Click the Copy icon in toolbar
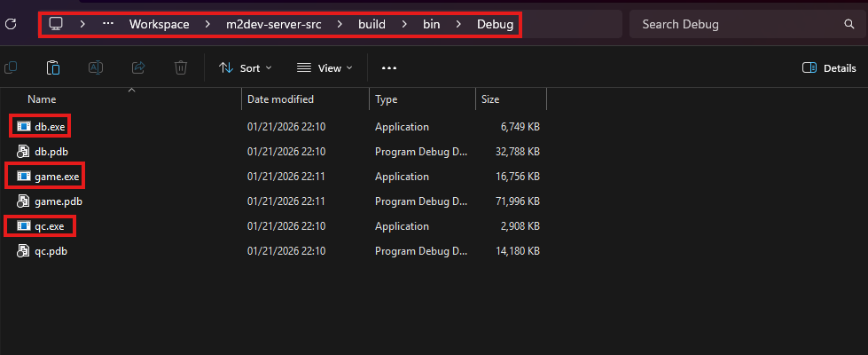Viewport: 868px width, 355px height. tap(11, 67)
